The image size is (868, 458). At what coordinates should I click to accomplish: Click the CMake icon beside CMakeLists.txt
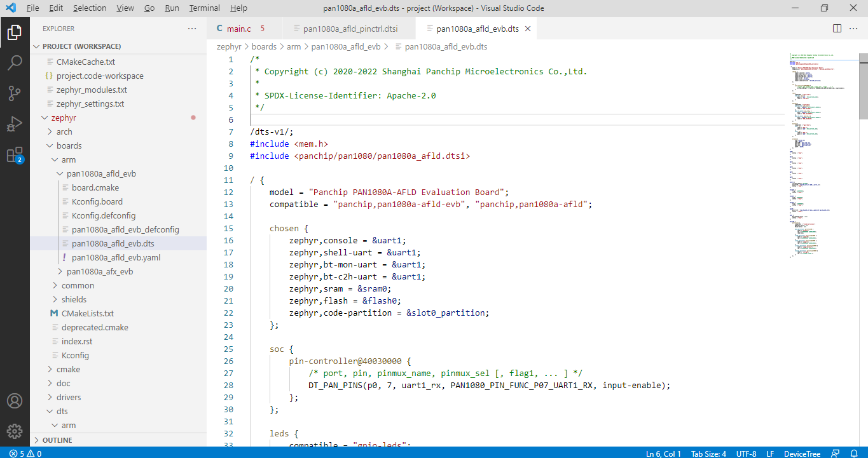click(54, 313)
